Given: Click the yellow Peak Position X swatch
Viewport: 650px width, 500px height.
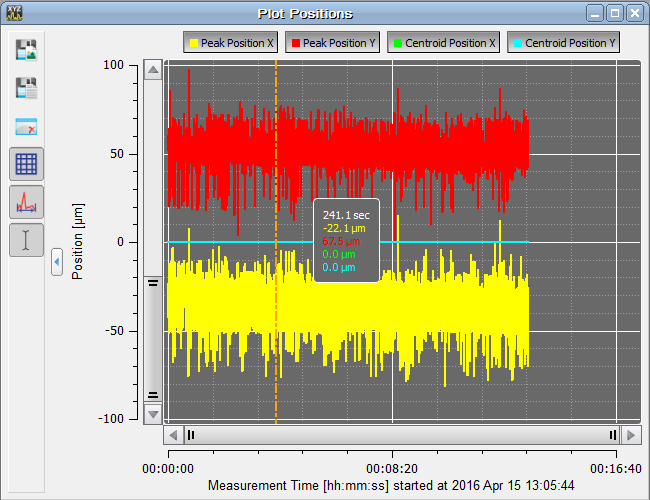Looking at the screenshot, I should [194, 43].
